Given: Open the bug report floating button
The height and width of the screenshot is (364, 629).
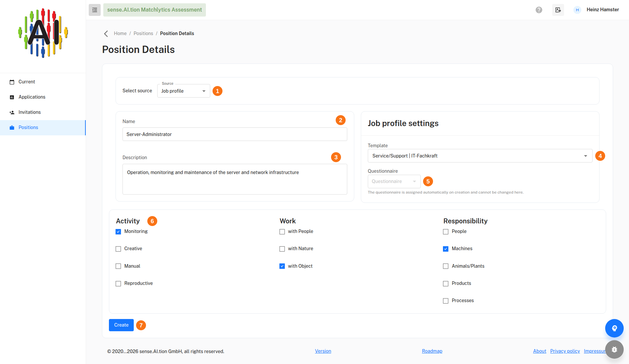Looking at the screenshot, I should click(x=614, y=349).
